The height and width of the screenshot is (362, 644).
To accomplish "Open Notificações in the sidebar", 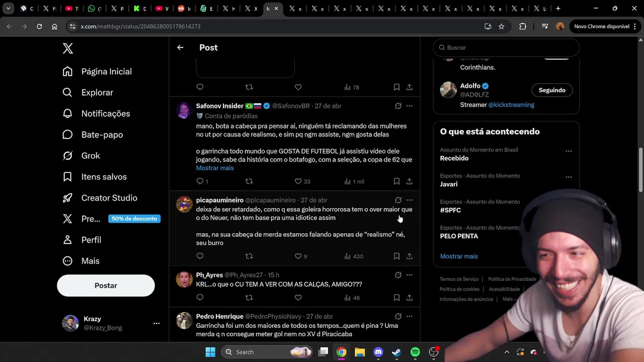I will [96, 114].
